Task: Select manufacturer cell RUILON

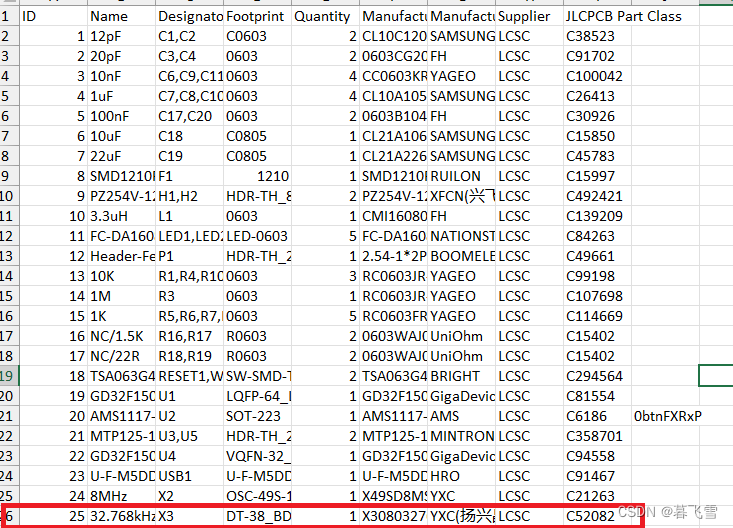Action: click(461, 176)
